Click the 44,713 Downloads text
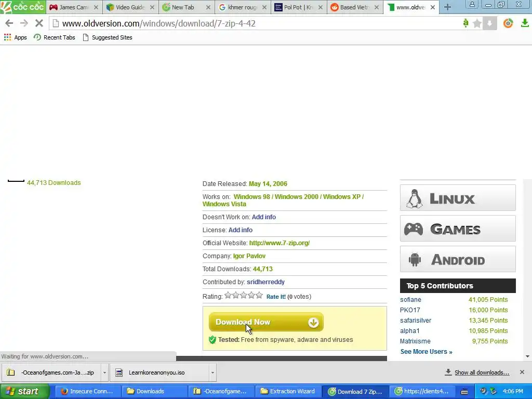The image size is (532, 399). pyautogui.click(x=54, y=183)
